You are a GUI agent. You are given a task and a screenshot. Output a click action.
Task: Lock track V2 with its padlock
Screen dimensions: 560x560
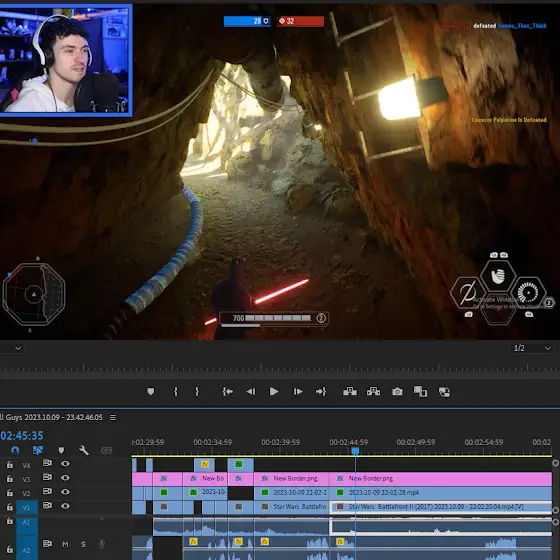click(10, 492)
